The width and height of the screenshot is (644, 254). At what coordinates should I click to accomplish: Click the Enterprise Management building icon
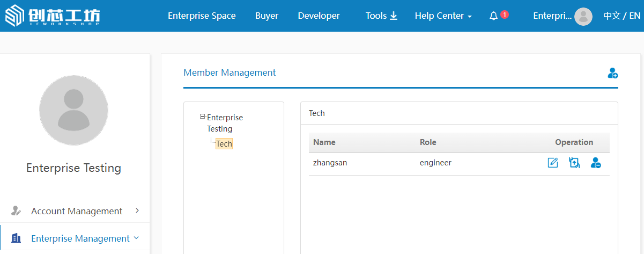[x=16, y=238]
